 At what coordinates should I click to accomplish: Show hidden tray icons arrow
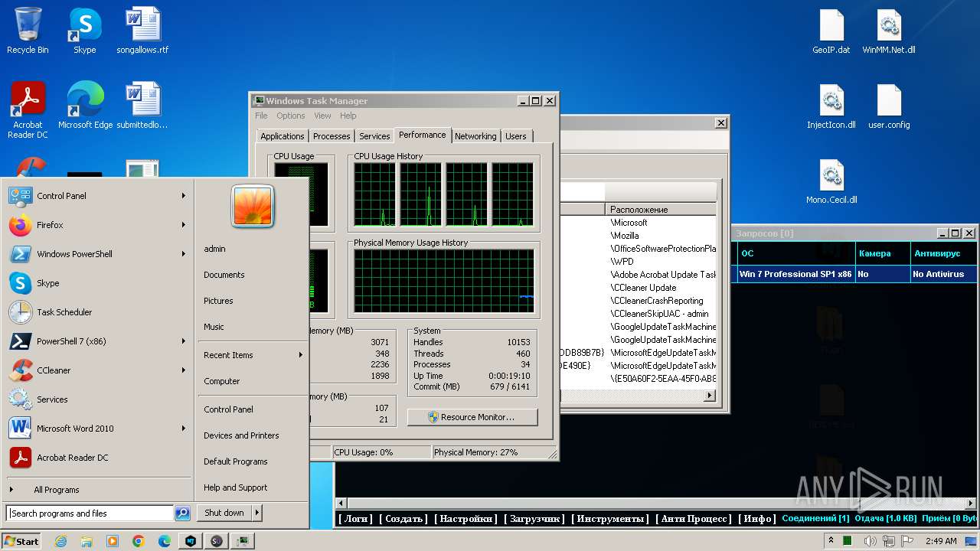[831, 541]
